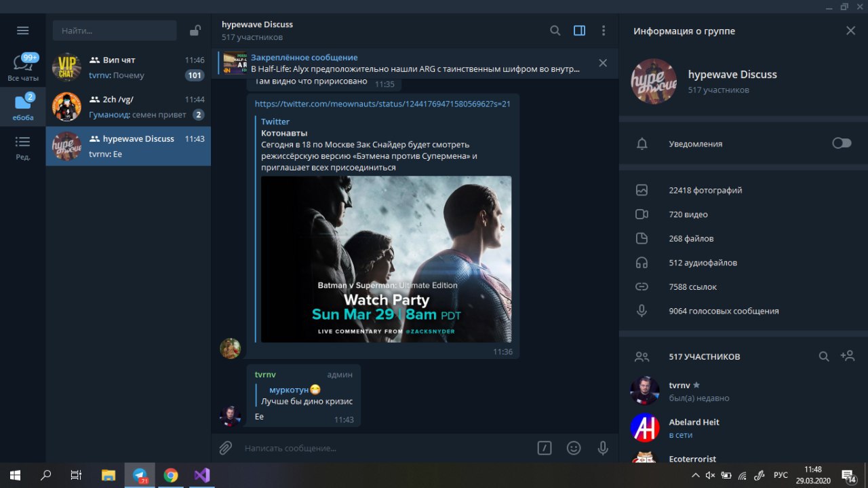Click the был(а) недавно status under tvrnv
Screen dimensions: 868x488
click(699, 398)
